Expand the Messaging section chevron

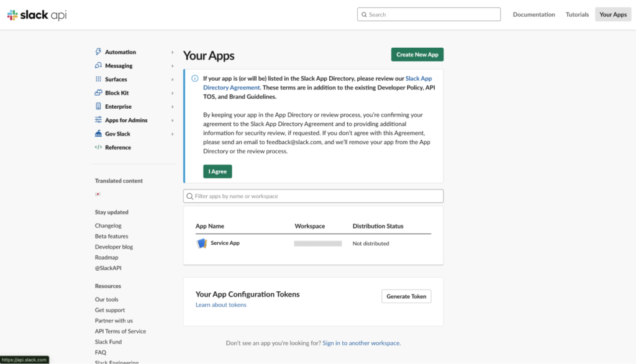coord(173,66)
